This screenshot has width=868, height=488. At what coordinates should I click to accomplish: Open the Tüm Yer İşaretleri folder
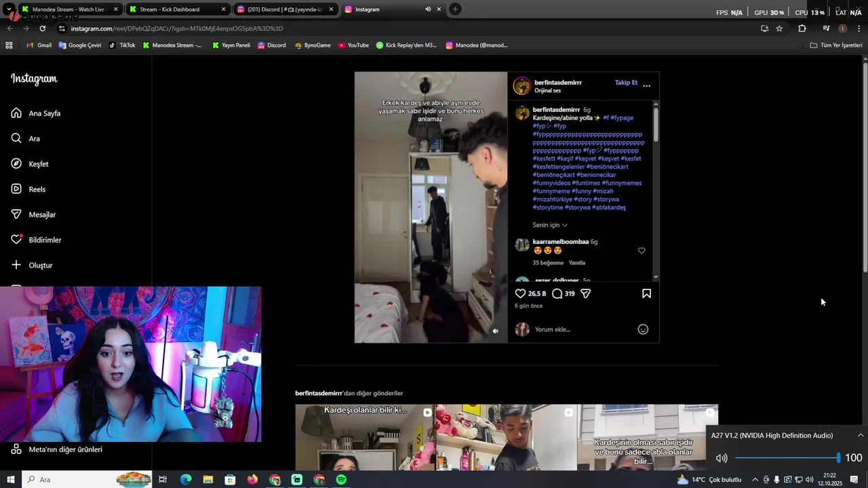tap(836, 45)
